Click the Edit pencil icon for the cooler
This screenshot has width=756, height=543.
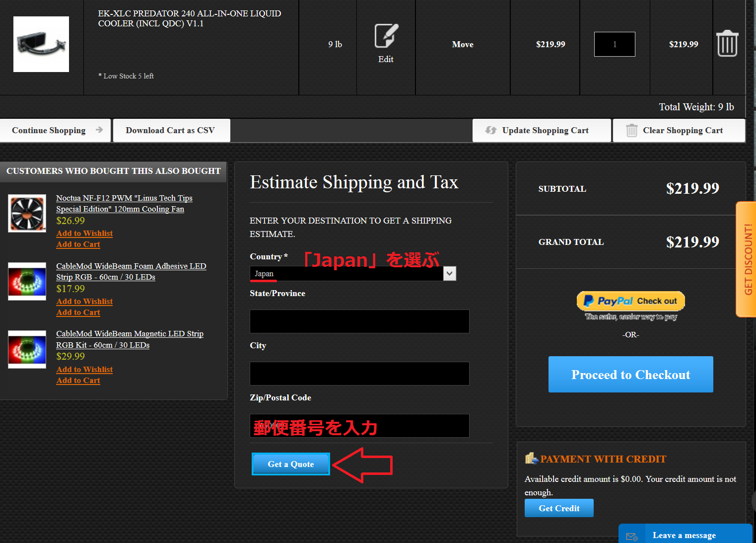(386, 36)
